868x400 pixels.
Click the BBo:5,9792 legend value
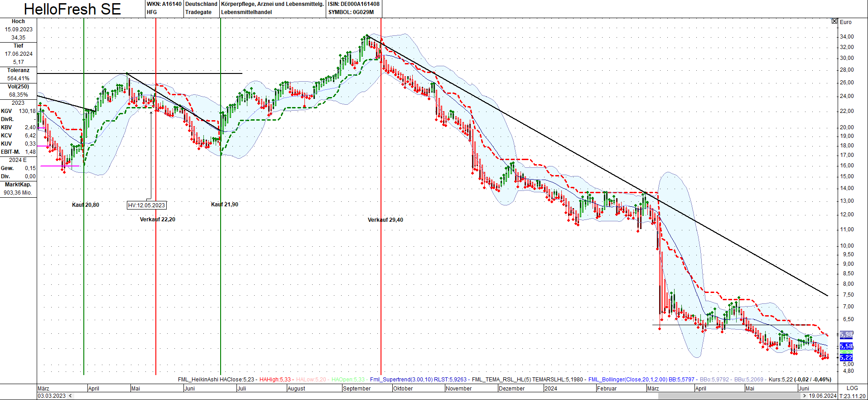[x=714, y=380]
